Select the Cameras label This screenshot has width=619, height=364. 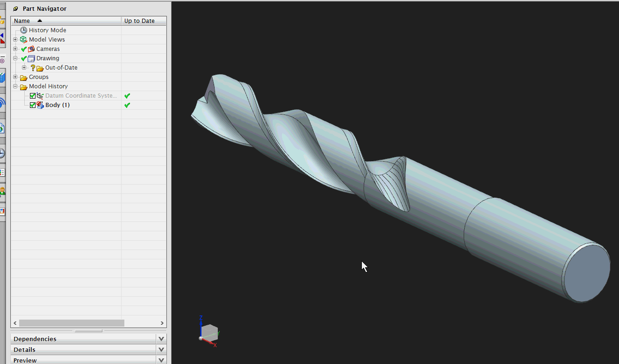click(x=48, y=49)
